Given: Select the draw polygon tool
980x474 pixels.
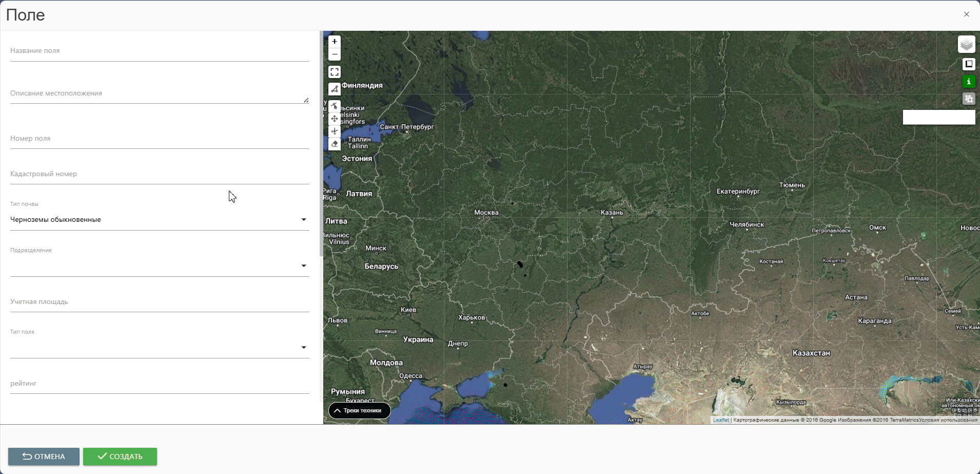Looking at the screenshot, I should coord(335,89).
